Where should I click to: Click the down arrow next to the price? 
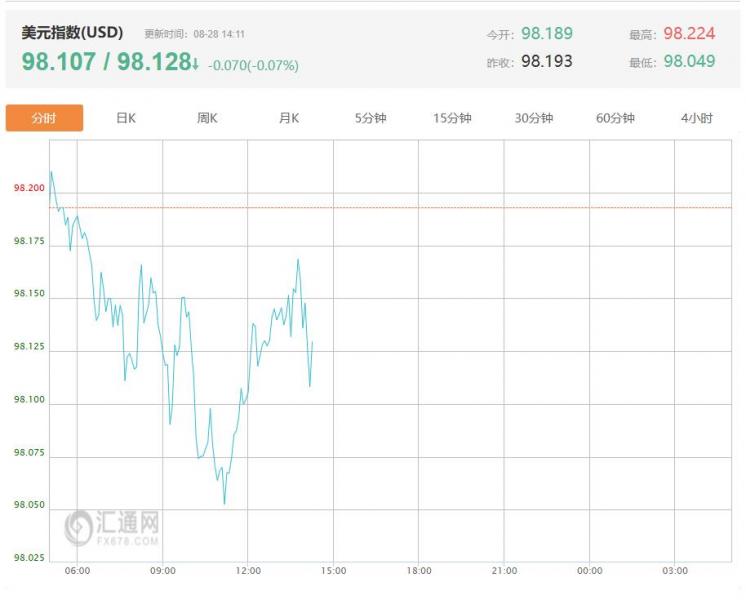pos(196,64)
